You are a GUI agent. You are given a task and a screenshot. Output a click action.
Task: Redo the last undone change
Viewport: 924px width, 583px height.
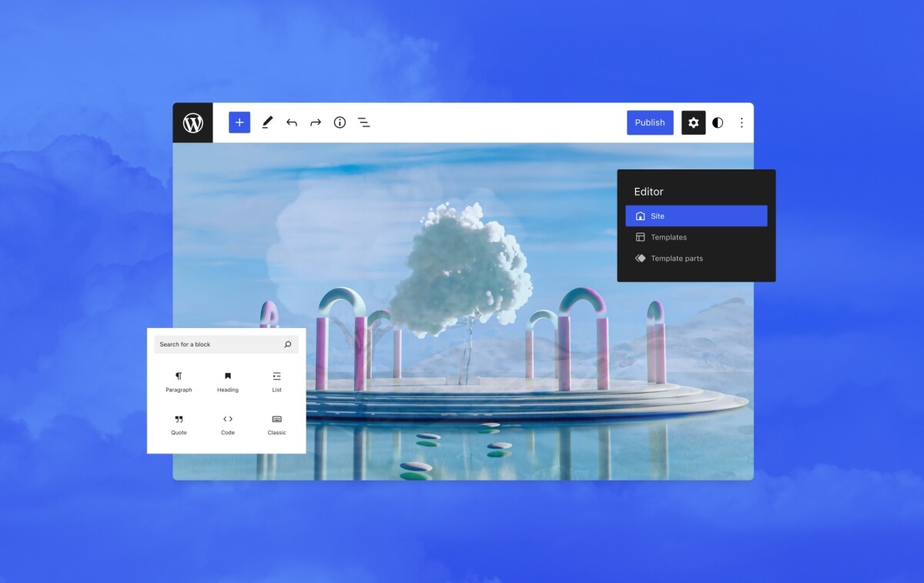[x=316, y=122]
